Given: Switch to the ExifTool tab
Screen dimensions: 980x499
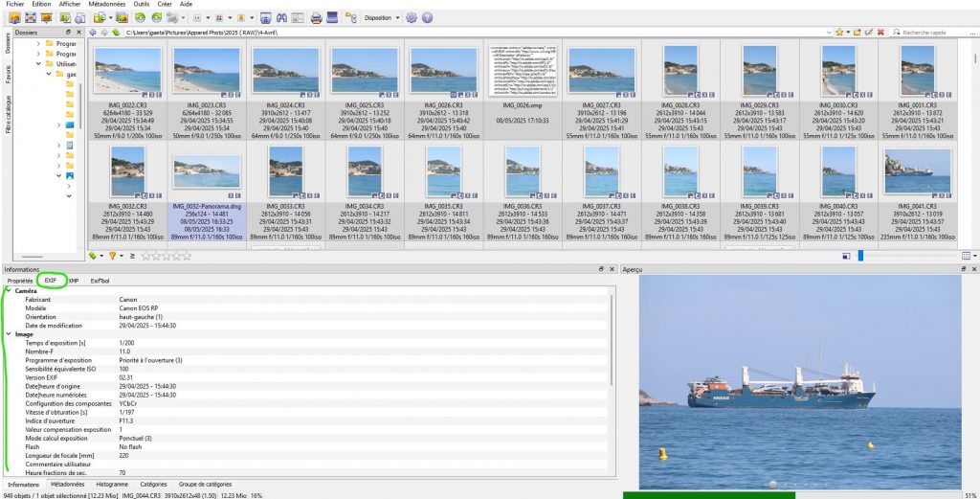Looking at the screenshot, I should pos(99,281).
